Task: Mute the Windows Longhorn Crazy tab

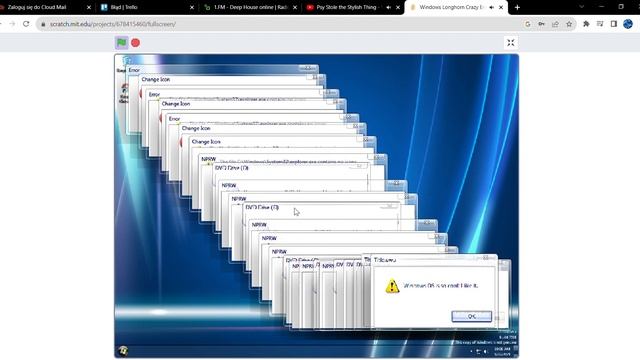Action: (492, 7)
